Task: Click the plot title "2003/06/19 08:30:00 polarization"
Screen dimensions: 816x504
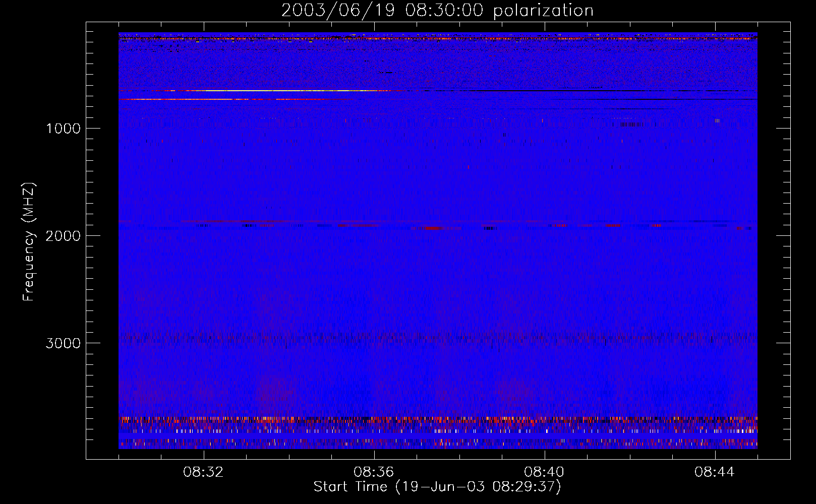Action: 437,11
